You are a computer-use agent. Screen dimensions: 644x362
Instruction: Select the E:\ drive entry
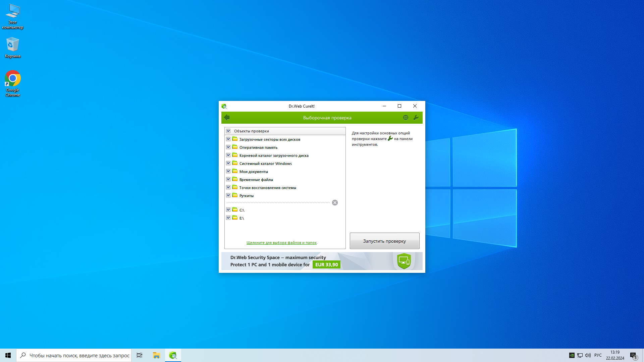click(x=241, y=218)
